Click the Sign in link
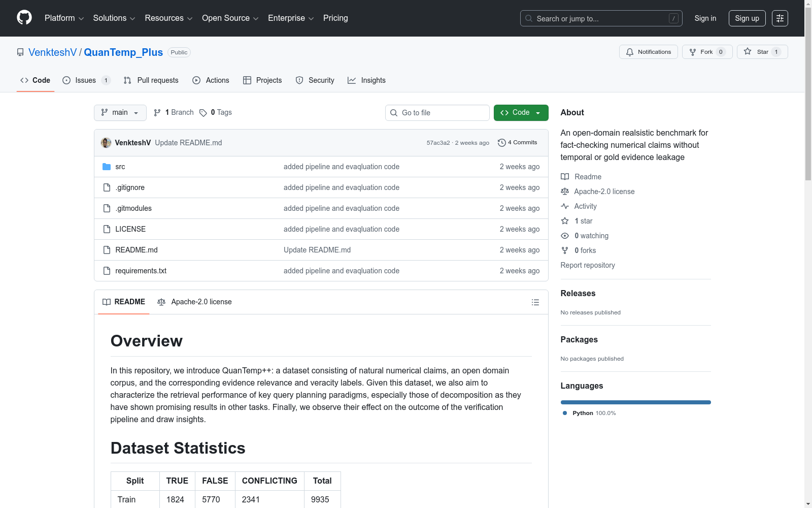Screen dimensions: 812x508 coord(705,18)
